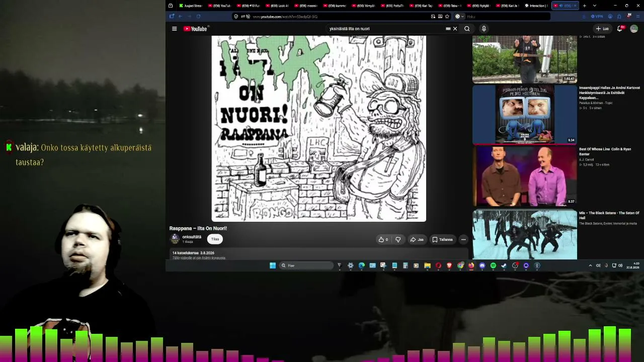Submit search with the magnifier button
The width and height of the screenshot is (644, 362).
pyautogui.click(x=467, y=29)
